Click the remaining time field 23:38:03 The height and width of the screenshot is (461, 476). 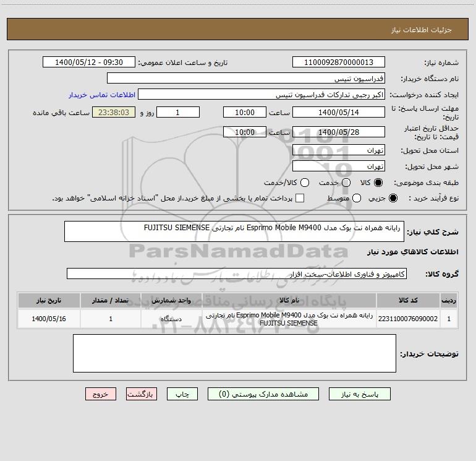pyautogui.click(x=114, y=112)
